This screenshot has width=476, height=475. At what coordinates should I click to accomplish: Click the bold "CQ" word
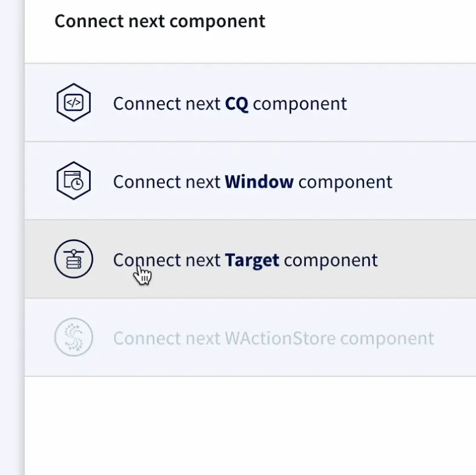[237, 104]
